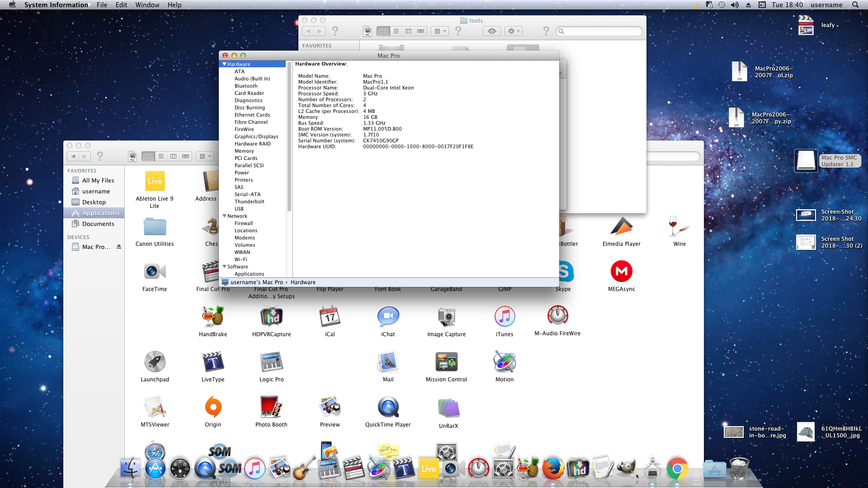Select Wi-Fi under Network
Screen dimensions: 868x488
click(x=241, y=259)
